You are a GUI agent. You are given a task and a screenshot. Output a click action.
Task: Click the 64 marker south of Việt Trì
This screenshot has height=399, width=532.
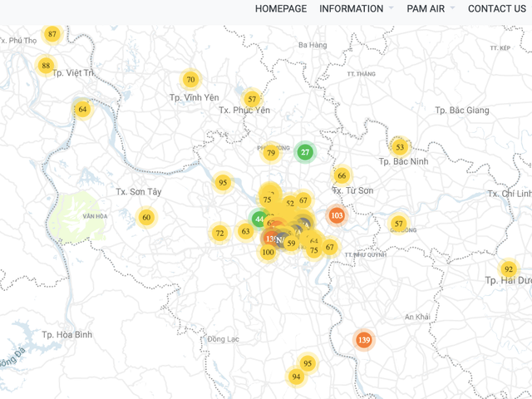pyautogui.click(x=82, y=109)
